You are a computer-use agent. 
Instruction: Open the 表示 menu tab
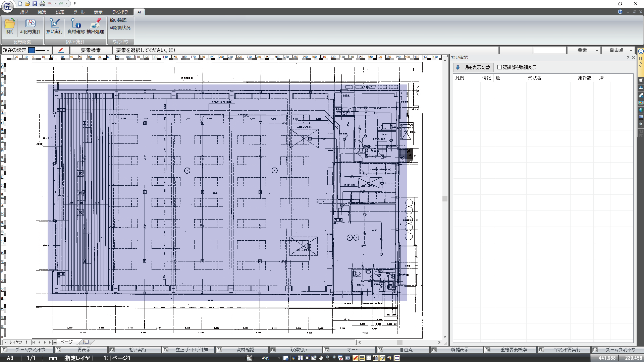pos(98,12)
